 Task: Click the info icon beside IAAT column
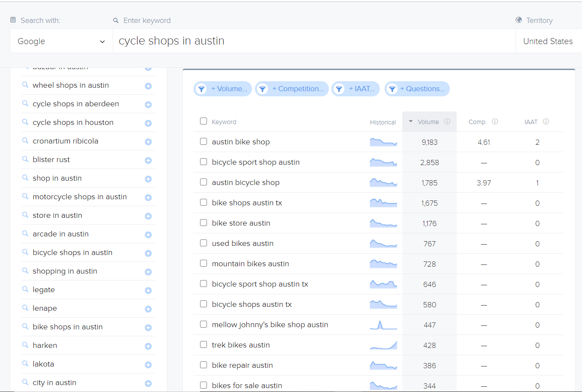pyautogui.click(x=546, y=121)
